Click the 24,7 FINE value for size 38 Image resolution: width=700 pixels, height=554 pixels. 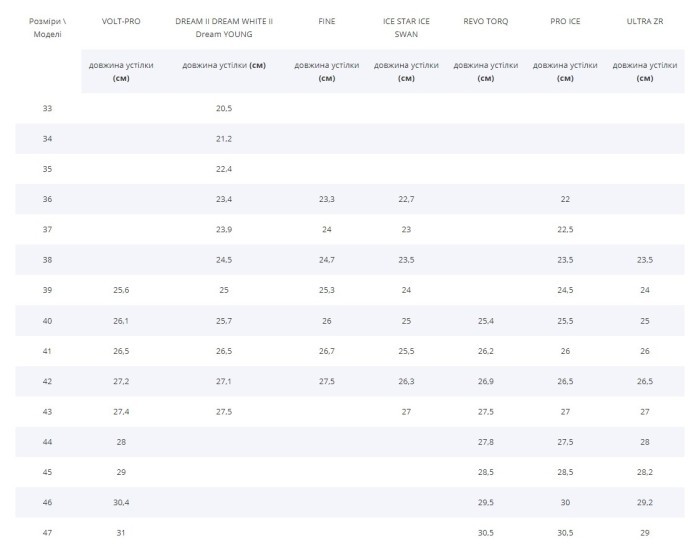[326, 260]
